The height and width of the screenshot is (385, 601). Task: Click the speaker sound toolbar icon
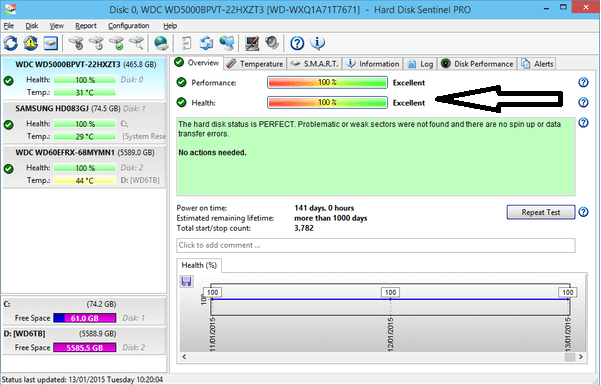click(x=272, y=43)
